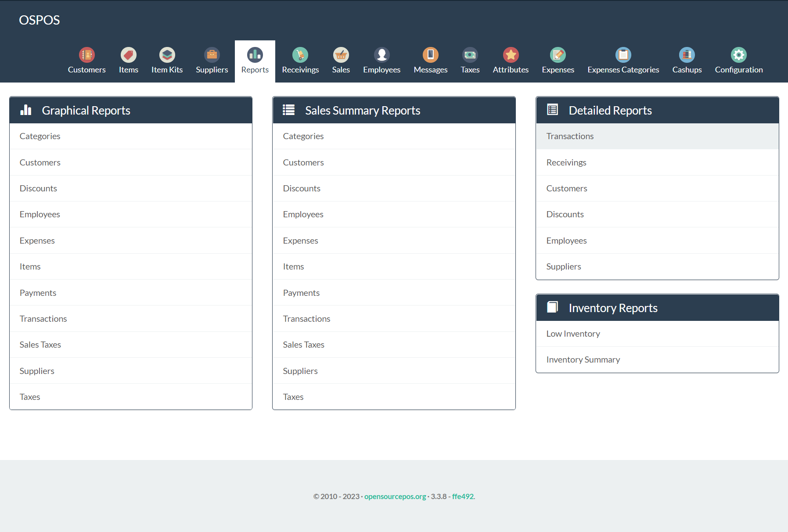Open the Low Inventory report
The image size is (788, 532).
[573, 334]
